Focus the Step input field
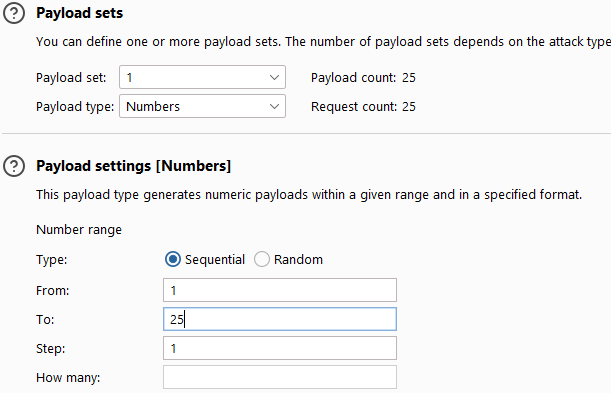This screenshot has width=611, height=393. tap(280, 348)
